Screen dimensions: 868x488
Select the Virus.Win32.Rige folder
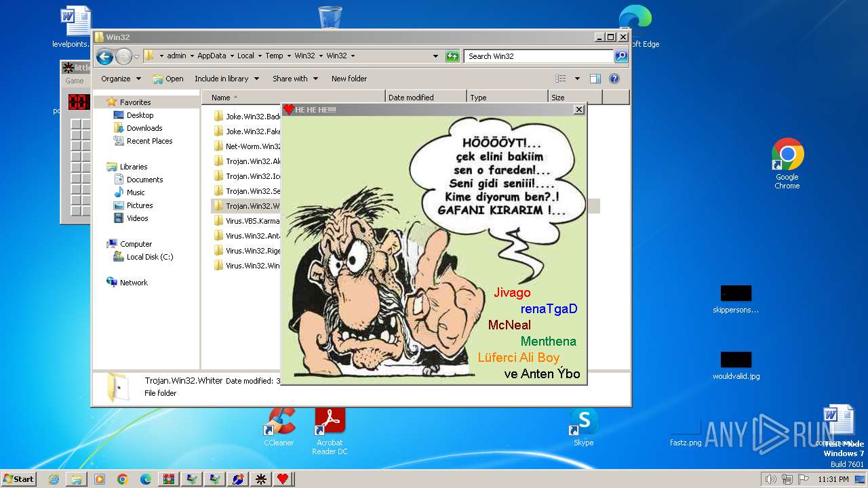[x=247, y=251]
